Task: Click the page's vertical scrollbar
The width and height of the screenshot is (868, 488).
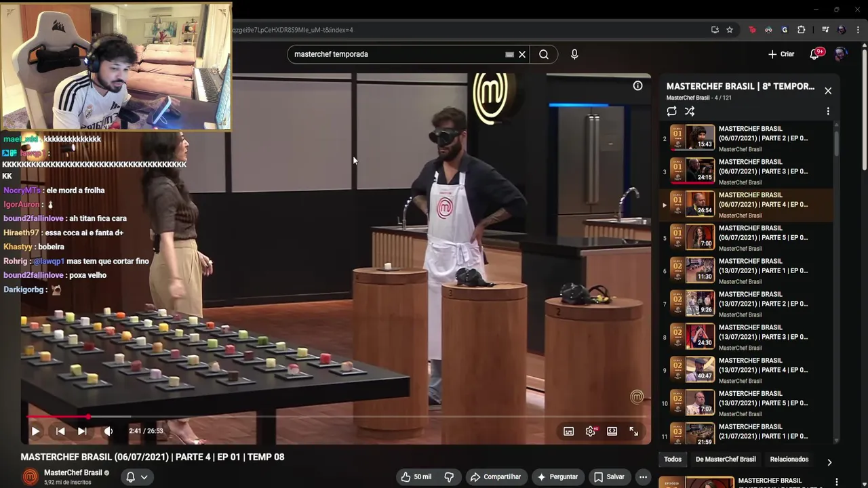Action: [864, 108]
